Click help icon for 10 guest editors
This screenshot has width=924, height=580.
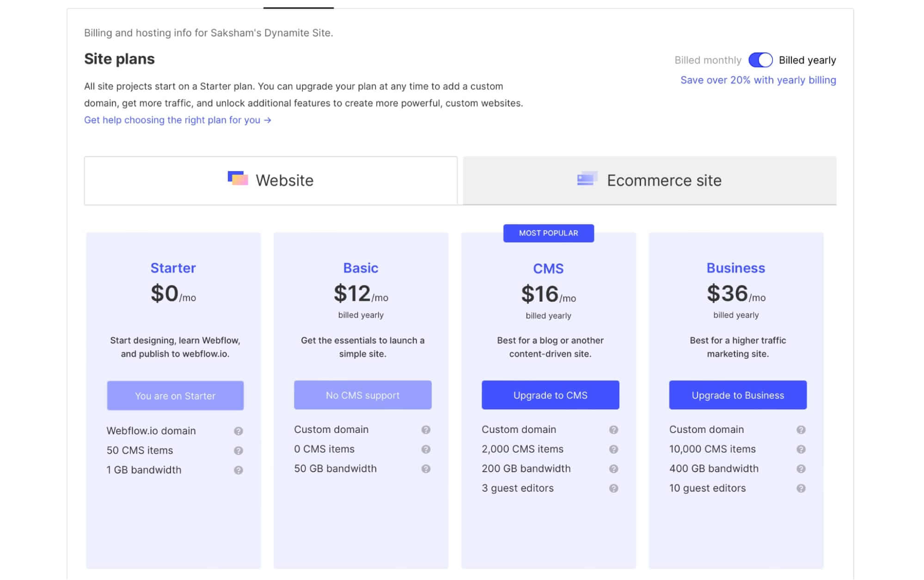point(801,488)
